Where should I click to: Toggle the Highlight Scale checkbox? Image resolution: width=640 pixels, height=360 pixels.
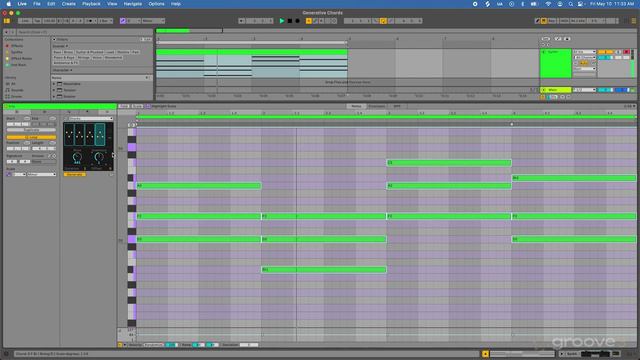click(148, 106)
